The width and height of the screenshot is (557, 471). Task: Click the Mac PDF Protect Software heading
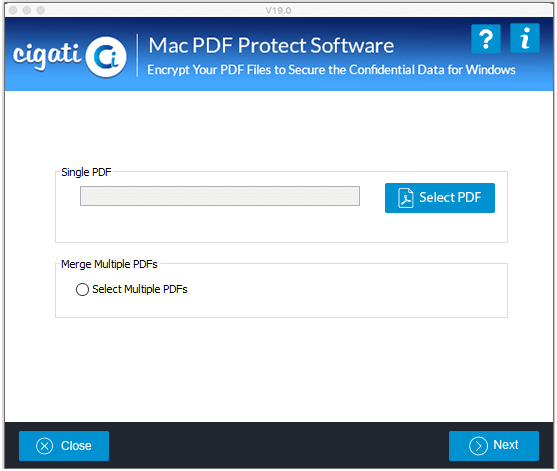(271, 45)
